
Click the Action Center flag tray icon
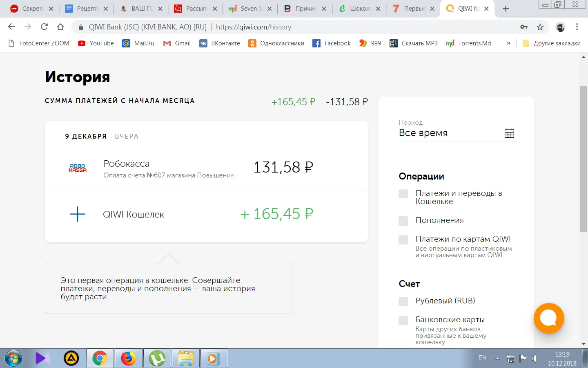tap(523, 359)
